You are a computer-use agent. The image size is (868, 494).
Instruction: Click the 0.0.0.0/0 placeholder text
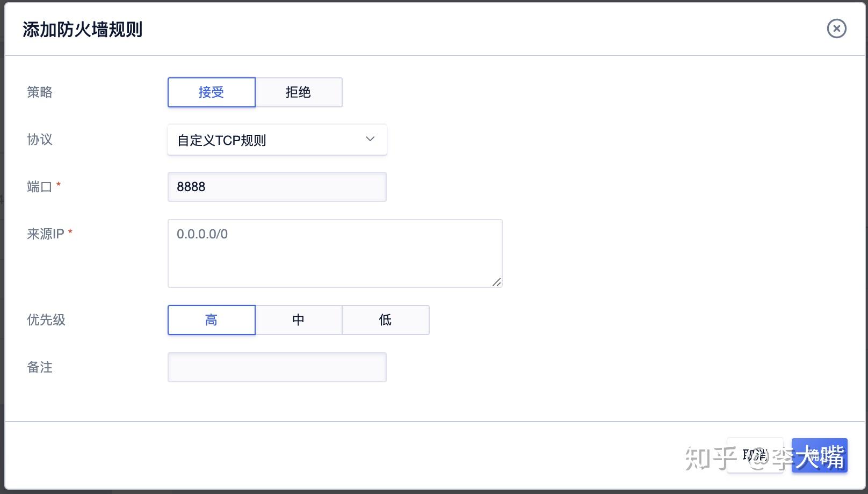202,233
